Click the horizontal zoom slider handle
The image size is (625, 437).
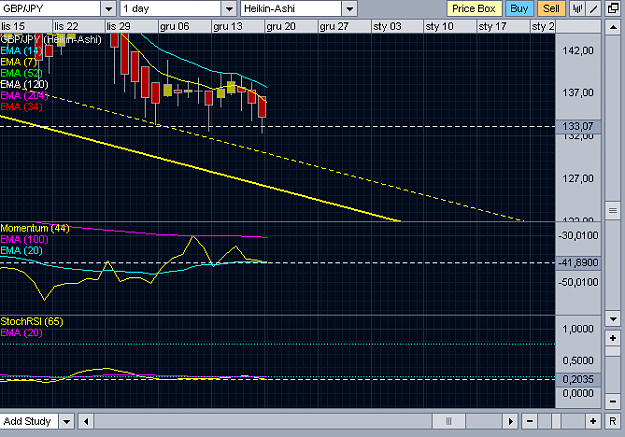point(556,421)
